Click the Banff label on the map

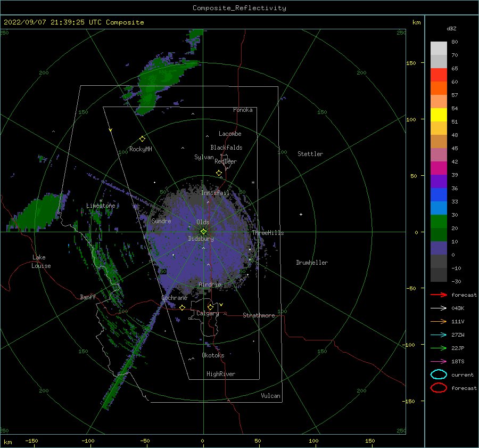[x=88, y=297]
